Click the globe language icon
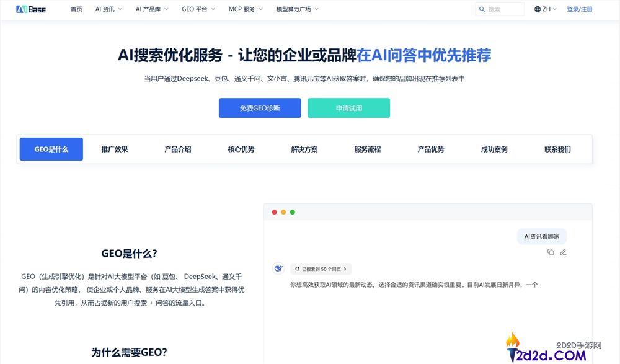Viewport: 620px width, 364px height. click(x=538, y=9)
